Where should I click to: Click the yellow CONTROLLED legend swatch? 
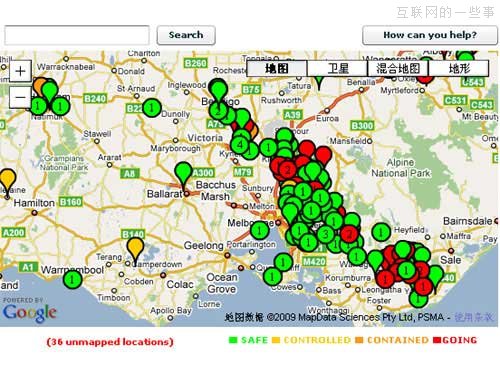(x=276, y=340)
